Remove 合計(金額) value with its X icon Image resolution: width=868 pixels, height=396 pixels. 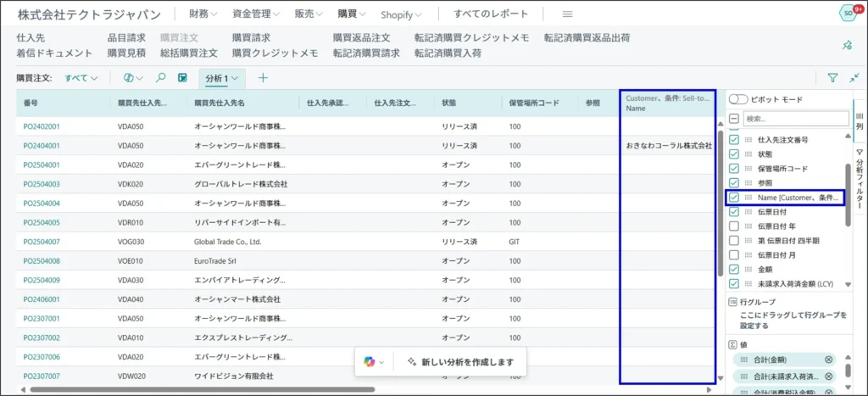tap(829, 360)
